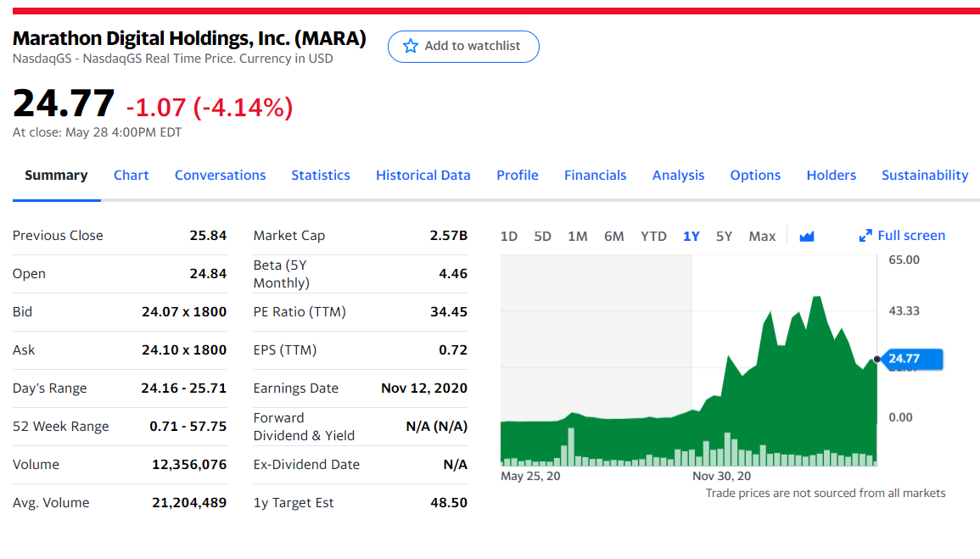Select the 1Y chart range
The image size is (980, 559).
pos(692,236)
